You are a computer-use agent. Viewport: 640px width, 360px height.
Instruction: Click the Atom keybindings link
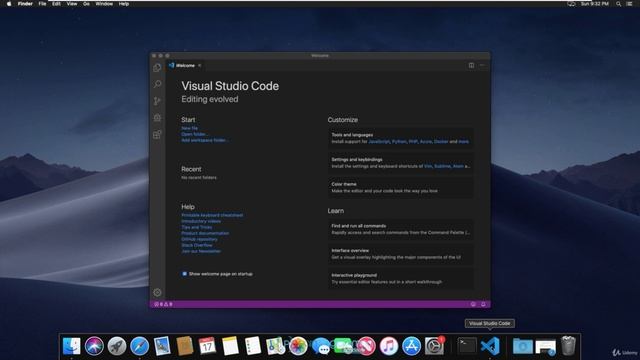click(x=458, y=166)
